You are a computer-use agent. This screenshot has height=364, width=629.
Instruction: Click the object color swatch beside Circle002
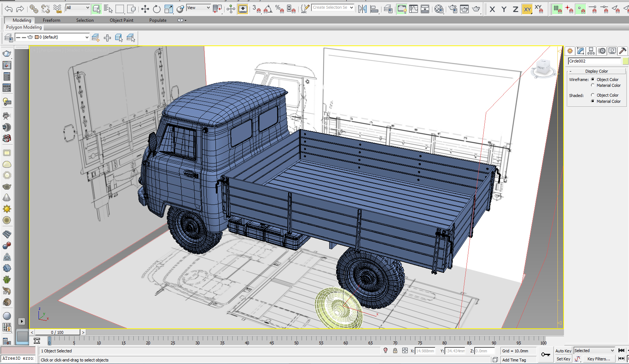point(625,61)
